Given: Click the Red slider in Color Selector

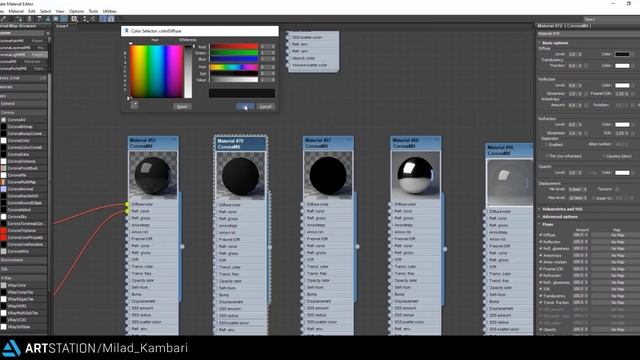Looking at the screenshot, I should 234,47.
